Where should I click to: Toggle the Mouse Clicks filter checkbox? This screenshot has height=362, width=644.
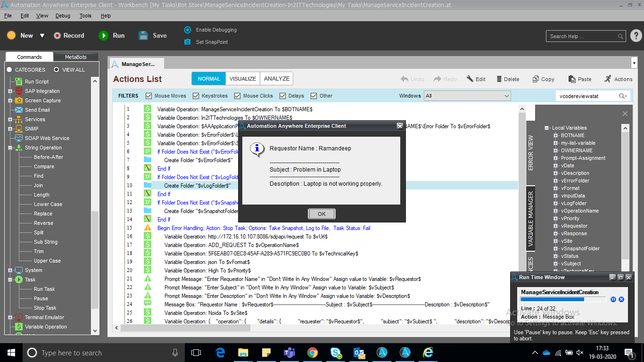click(x=237, y=96)
